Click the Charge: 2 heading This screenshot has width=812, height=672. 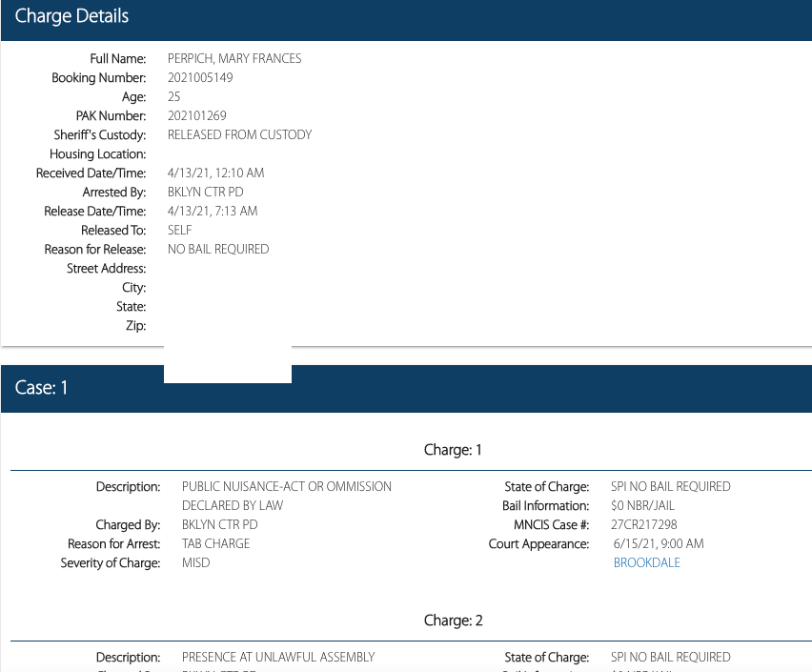(x=453, y=621)
